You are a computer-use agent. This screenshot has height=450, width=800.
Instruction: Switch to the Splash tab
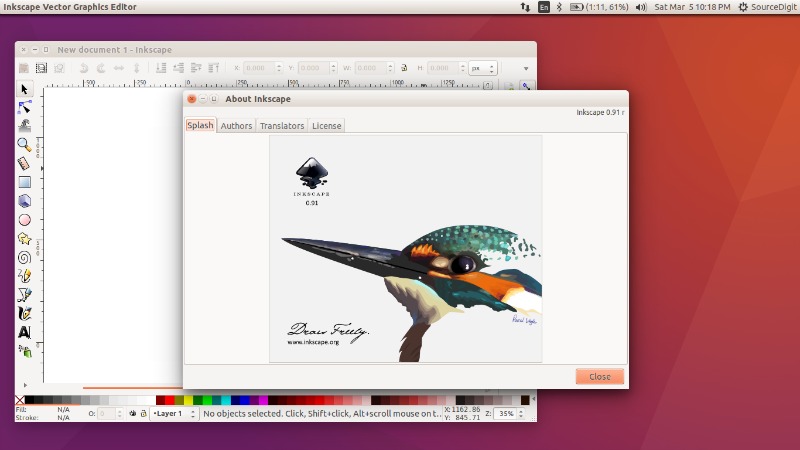(200, 125)
